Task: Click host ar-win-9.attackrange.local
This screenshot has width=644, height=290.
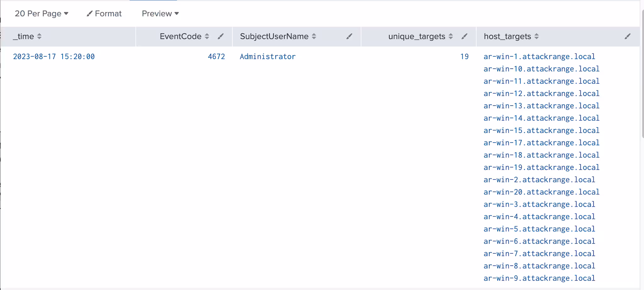Action: tap(539, 278)
